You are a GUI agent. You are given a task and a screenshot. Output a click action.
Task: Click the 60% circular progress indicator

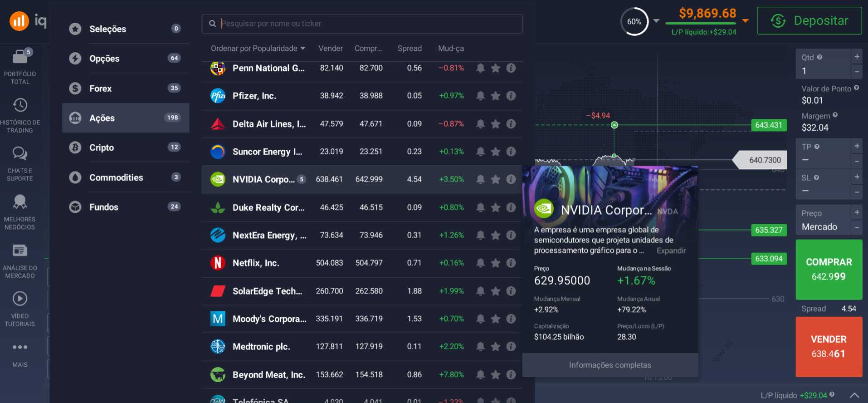click(x=634, y=21)
